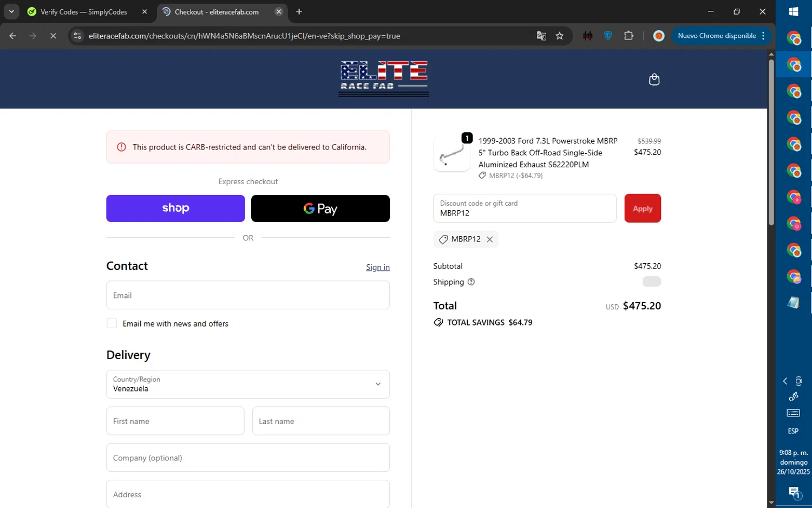Go back to previous page

coord(13,36)
